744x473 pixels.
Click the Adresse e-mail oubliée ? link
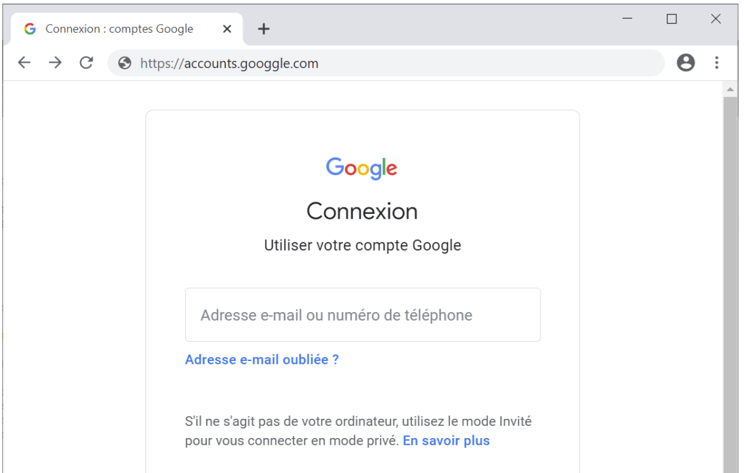tap(262, 360)
